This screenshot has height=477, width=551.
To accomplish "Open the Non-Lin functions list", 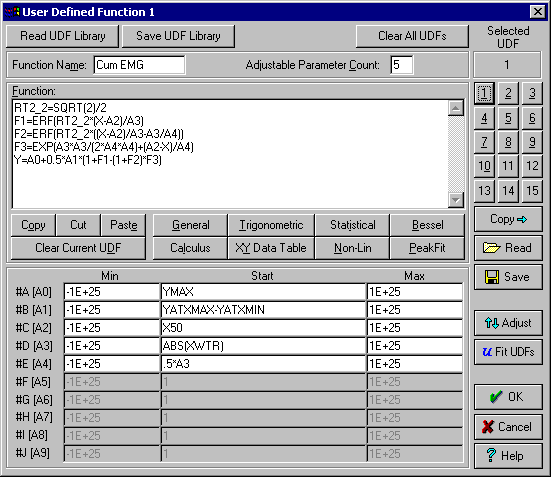I will (352, 248).
